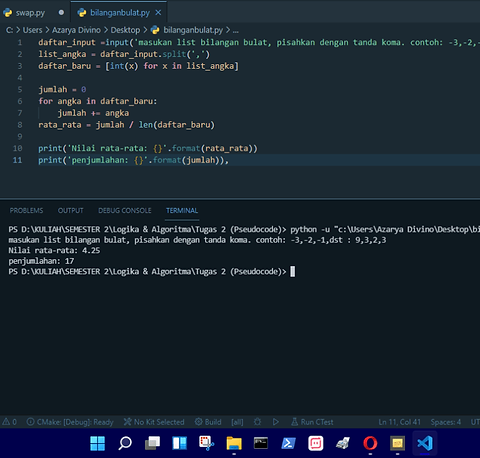Screen dimensions: 480x458
Task: Click terminal output 'penjumlahan: 17'
Action: 41,261
